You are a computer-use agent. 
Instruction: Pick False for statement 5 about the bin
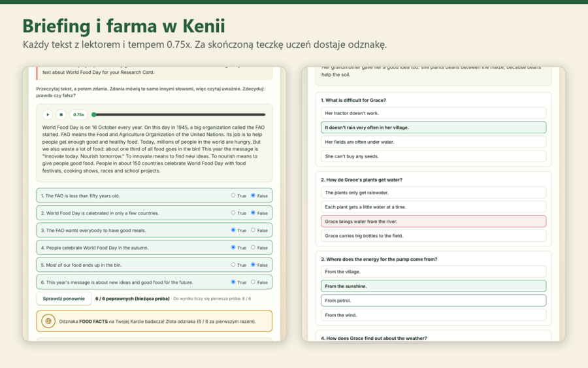point(253,265)
